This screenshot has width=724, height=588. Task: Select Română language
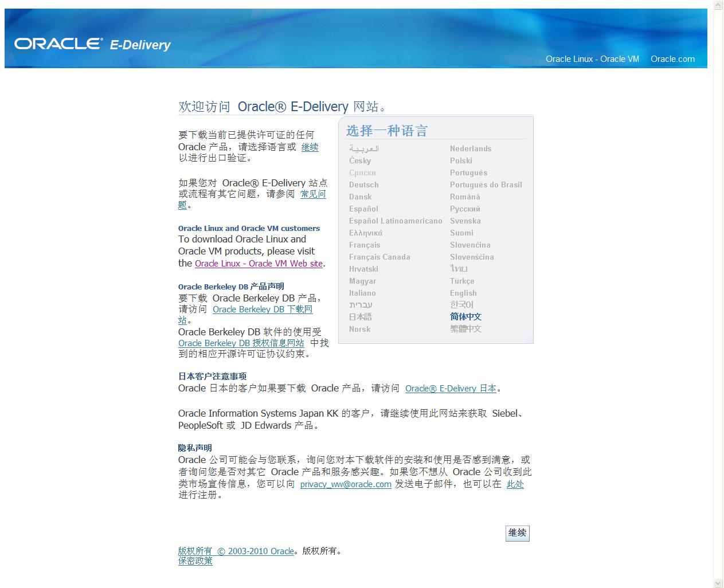[x=465, y=197]
